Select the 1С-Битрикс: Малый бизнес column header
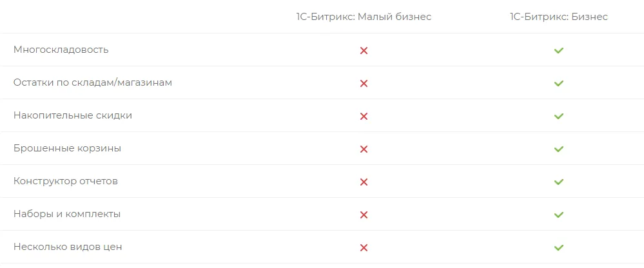The height and width of the screenshot is (268, 644). coord(364,17)
